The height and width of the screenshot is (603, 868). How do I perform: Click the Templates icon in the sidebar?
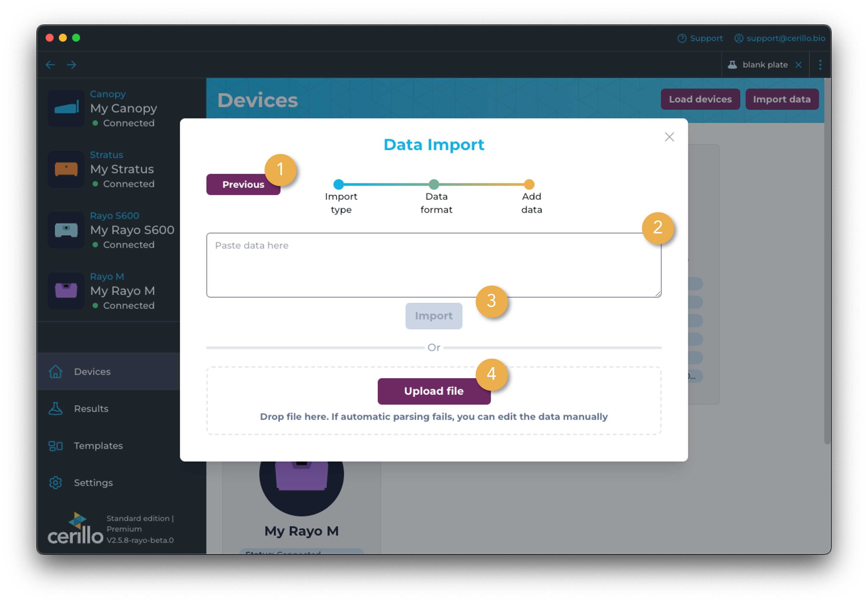(x=56, y=445)
